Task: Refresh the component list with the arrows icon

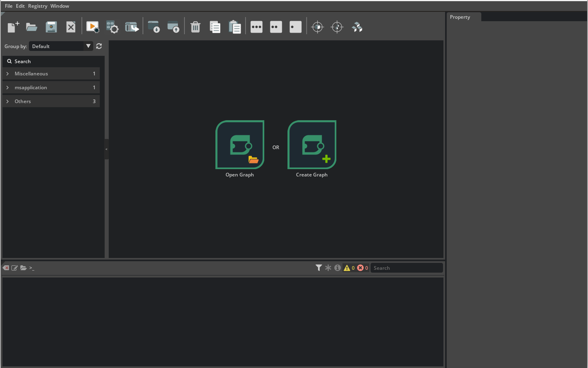Action: point(99,46)
